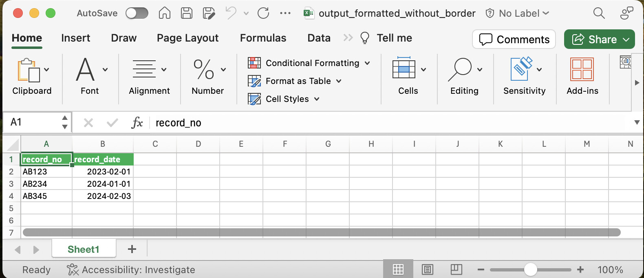The image size is (644, 278).
Task: Click previous sheet navigation arrow
Action: [18, 249]
